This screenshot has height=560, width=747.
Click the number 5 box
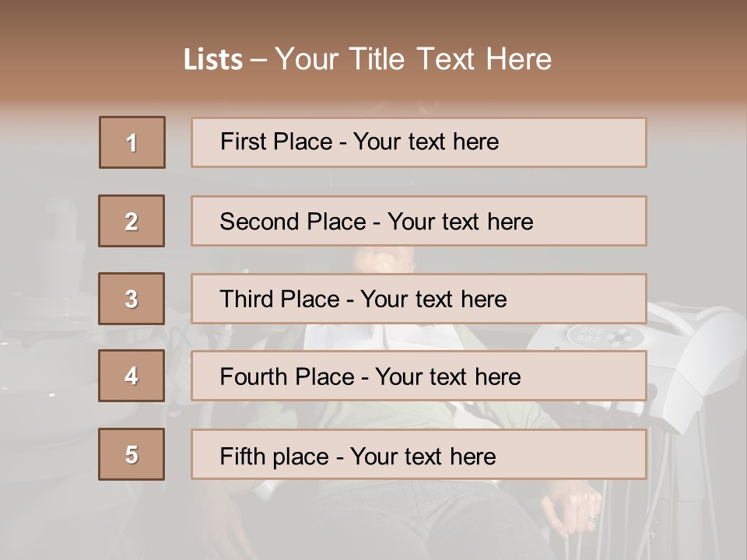[x=132, y=454]
